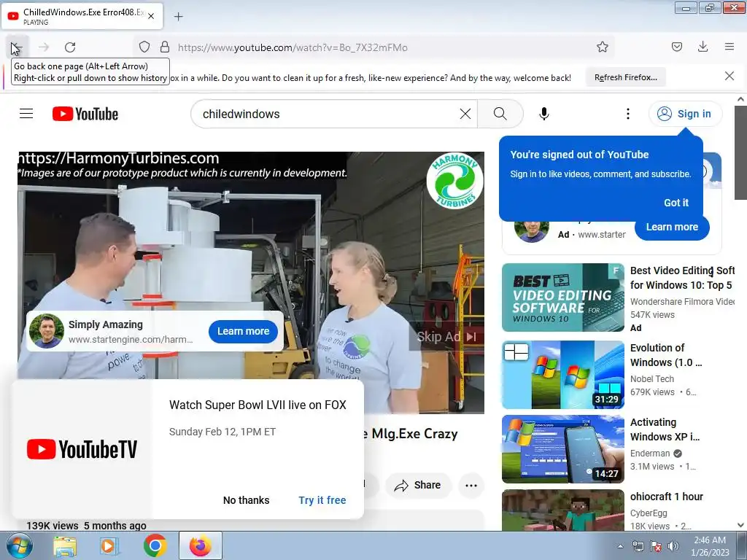This screenshot has width=747, height=560.
Task: Open Google Chrome from taskbar
Action: (155, 545)
